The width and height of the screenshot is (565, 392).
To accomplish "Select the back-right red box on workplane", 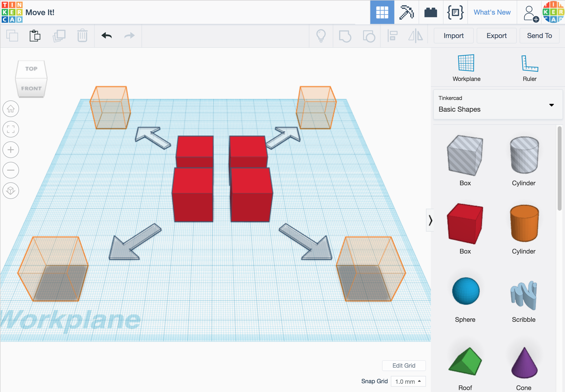I will pyautogui.click(x=248, y=151).
